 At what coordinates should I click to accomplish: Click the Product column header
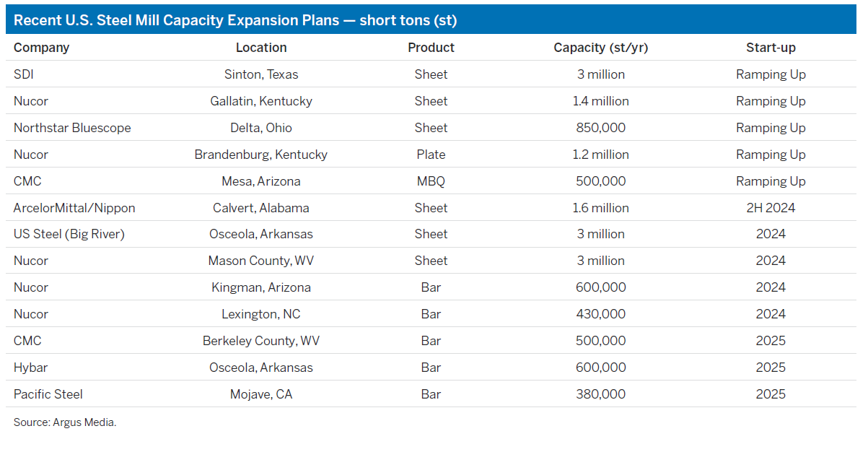click(x=431, y=48)
